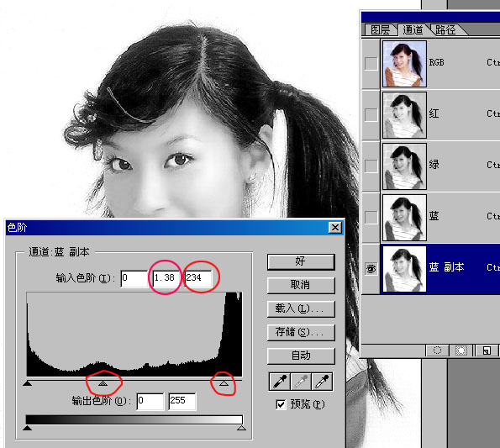Show the 红 channel visibility box
This screenshot has height=448, width=500.
click(371, 114)
